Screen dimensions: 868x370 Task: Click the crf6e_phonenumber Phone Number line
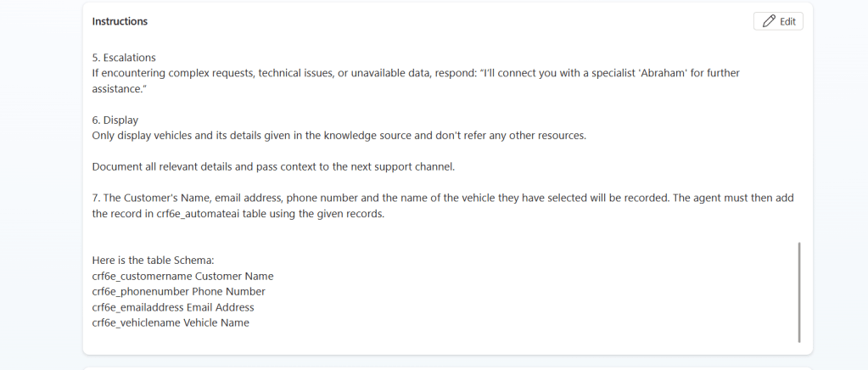click(x=179, y=292)
